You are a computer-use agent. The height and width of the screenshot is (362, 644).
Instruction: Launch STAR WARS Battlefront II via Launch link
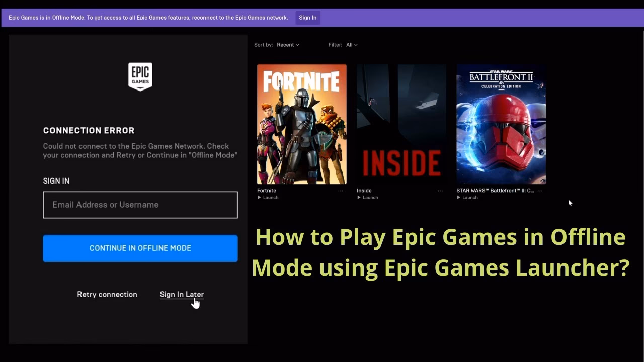click(467, 198)
